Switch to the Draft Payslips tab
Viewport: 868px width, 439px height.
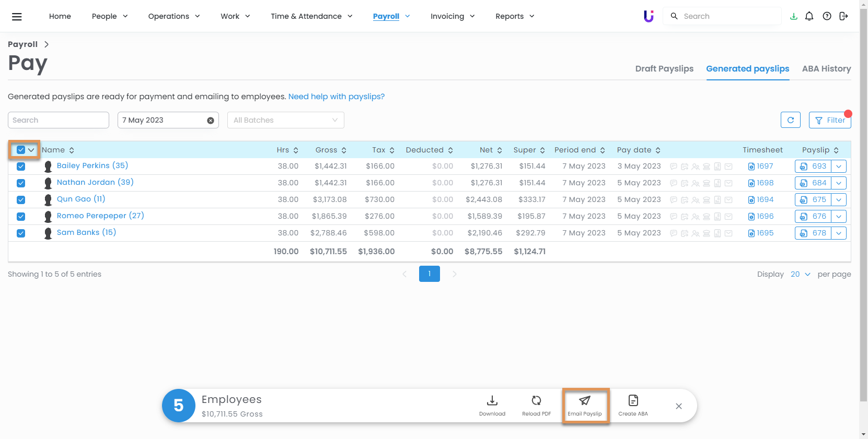[x=664, y=68]
